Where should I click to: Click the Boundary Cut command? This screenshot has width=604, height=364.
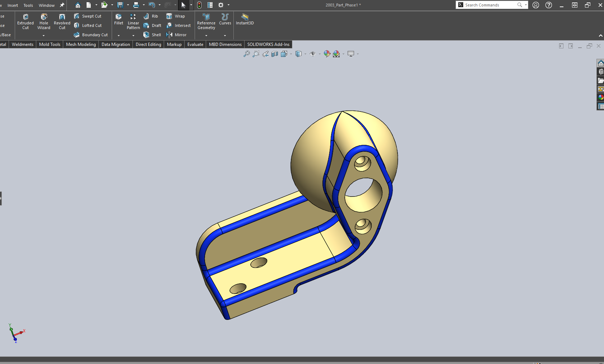91,35
